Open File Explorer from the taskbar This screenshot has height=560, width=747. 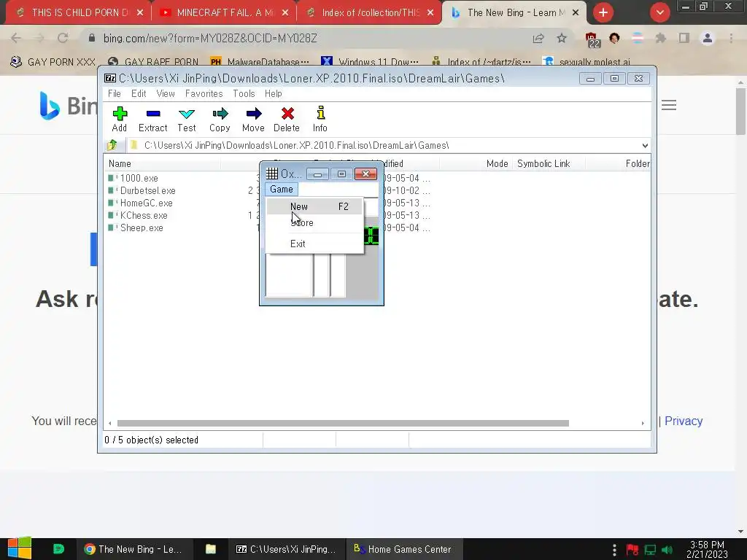point(211,549)
